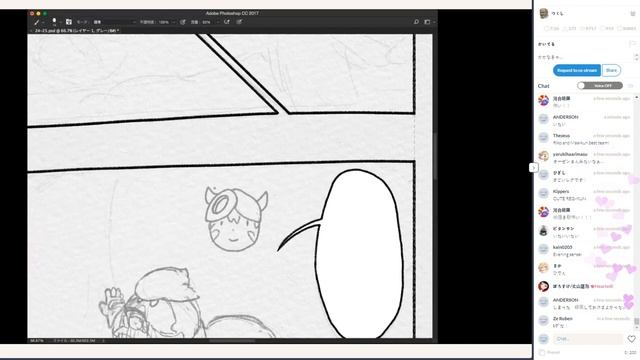Click description scroll up arrow

coord(636,54)
